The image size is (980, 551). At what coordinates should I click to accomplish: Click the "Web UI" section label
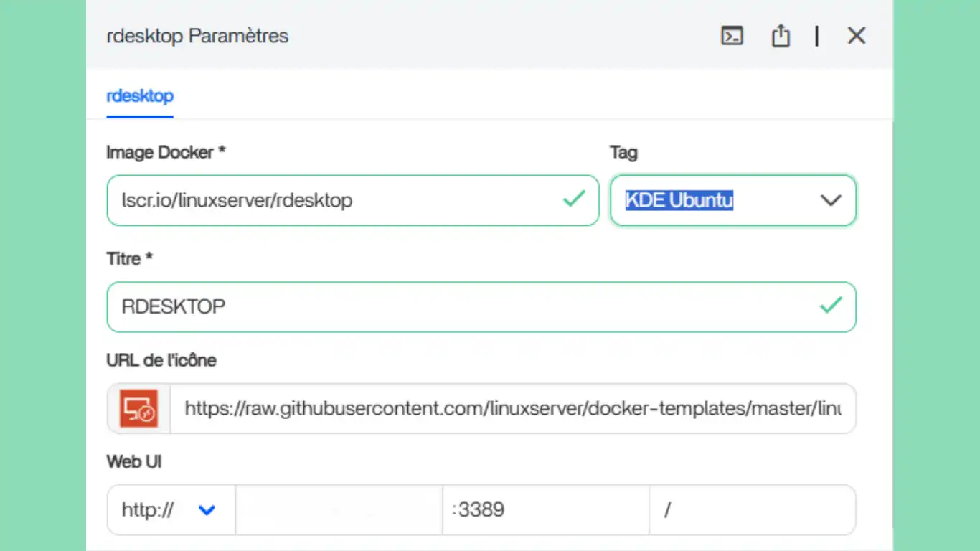pyautogui.click(x=134, y=461)
